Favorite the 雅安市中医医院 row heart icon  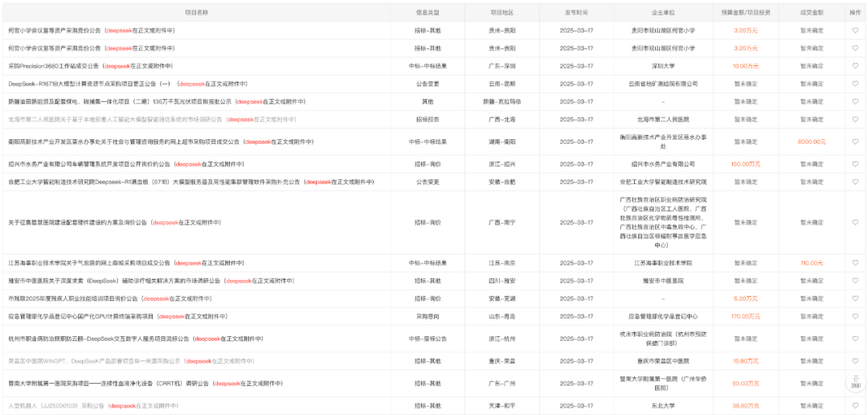(x=854, y=281)
